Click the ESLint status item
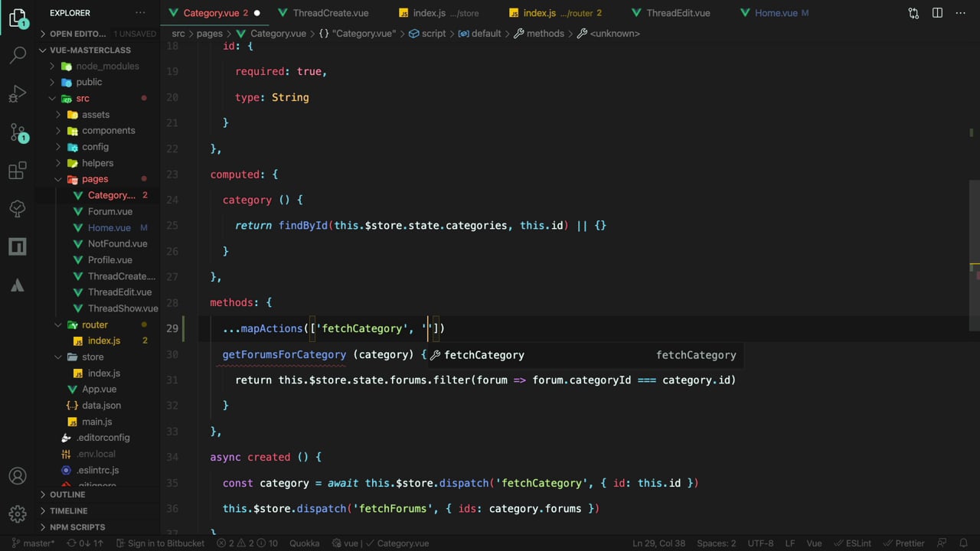The width and height of the screenshot is (980, 551). tap(851, 543)
